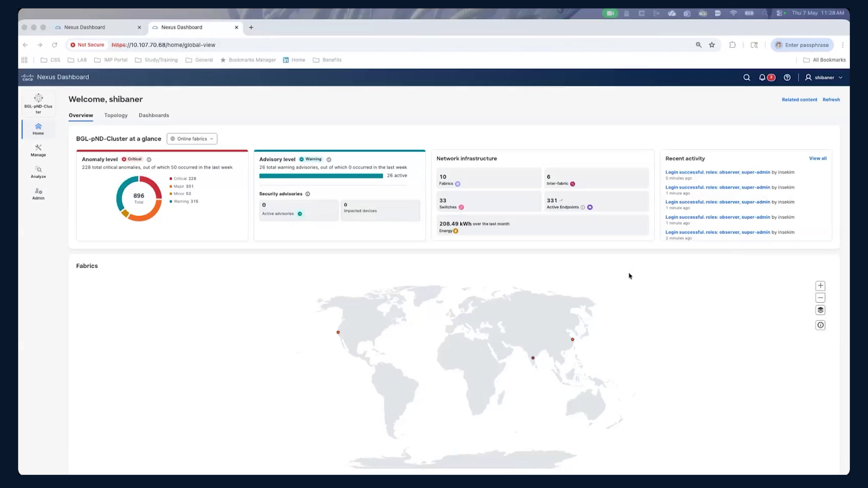Viewport: 868px width, 488px height.
Task: Click the fabric marker on US west coast
Action: click(x=338, y=332)
